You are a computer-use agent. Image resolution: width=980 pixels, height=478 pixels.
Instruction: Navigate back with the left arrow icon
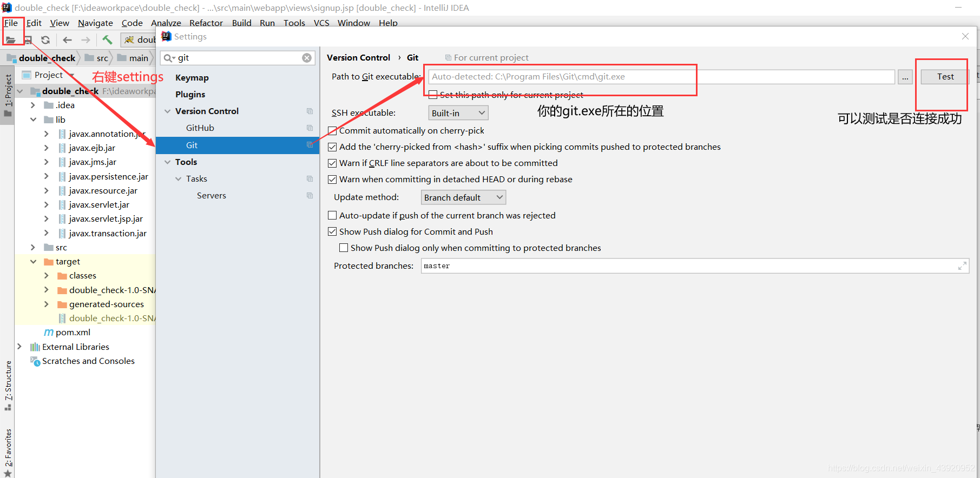(x=67, y=40)
